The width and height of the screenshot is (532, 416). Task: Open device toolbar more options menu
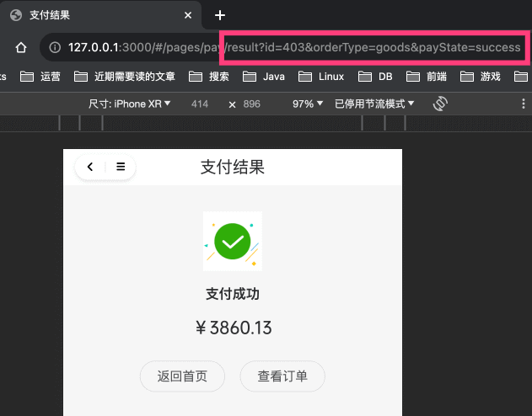tap(523, 104)
